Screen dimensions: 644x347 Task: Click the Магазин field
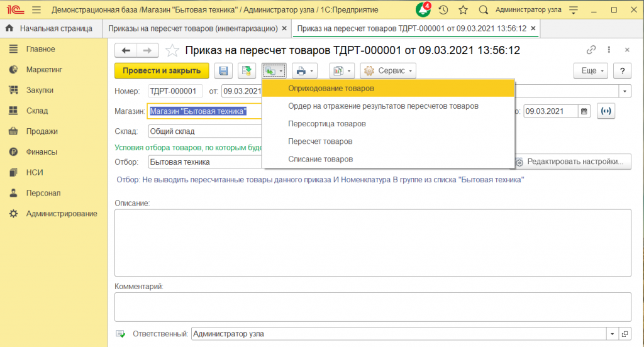(x=205, y=111)
